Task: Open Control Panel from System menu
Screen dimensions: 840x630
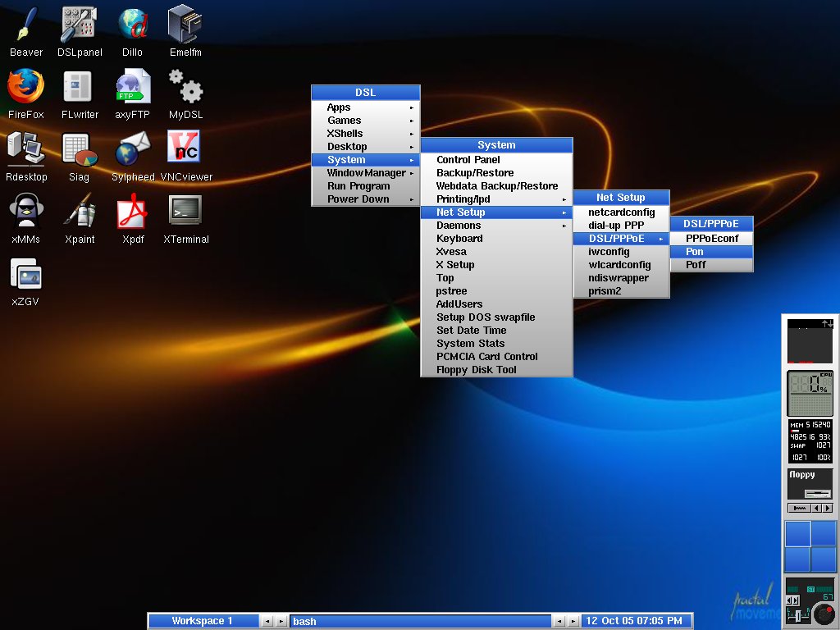Action: [496, 160]
